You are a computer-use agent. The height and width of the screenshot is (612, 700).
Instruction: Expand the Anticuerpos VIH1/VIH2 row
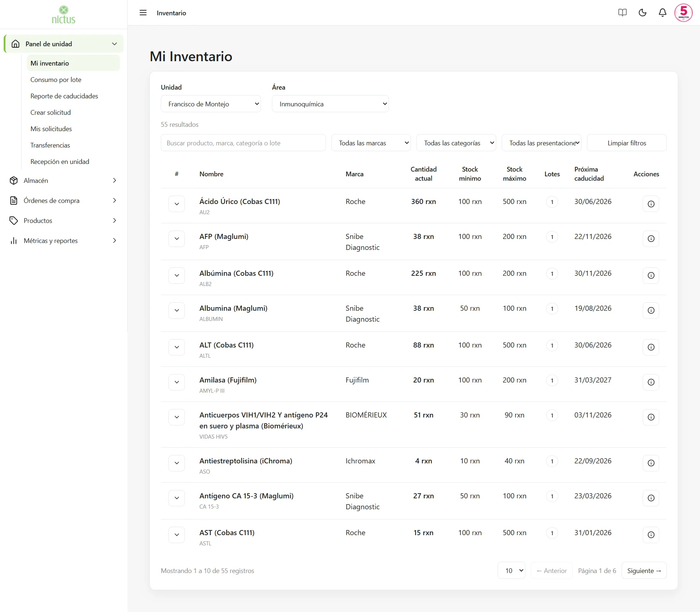(176, 417)
